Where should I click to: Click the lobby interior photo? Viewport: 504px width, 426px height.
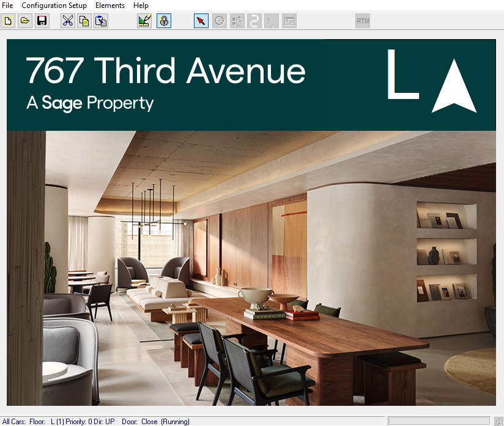coord(251,268)
